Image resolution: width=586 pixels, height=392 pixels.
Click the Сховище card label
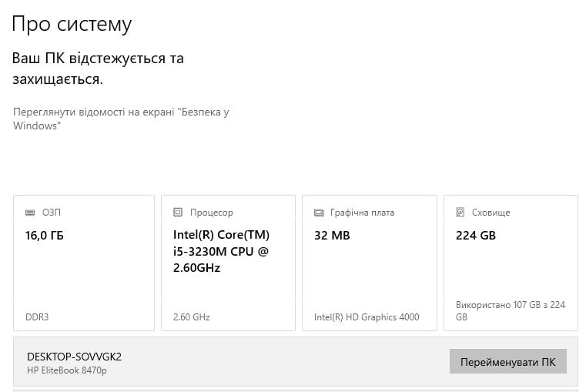(491, 213)
